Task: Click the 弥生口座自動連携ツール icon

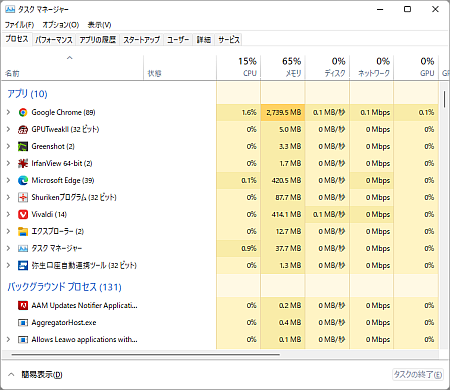Action: tap(23, 265)
